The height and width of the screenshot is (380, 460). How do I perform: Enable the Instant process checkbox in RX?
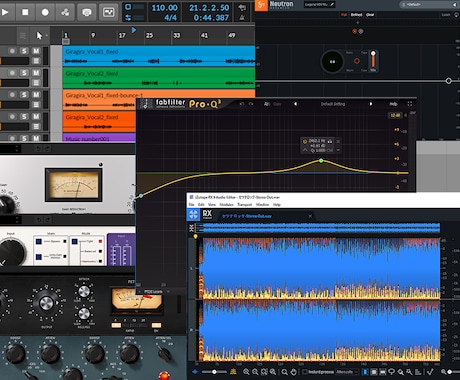coord(304,372)
